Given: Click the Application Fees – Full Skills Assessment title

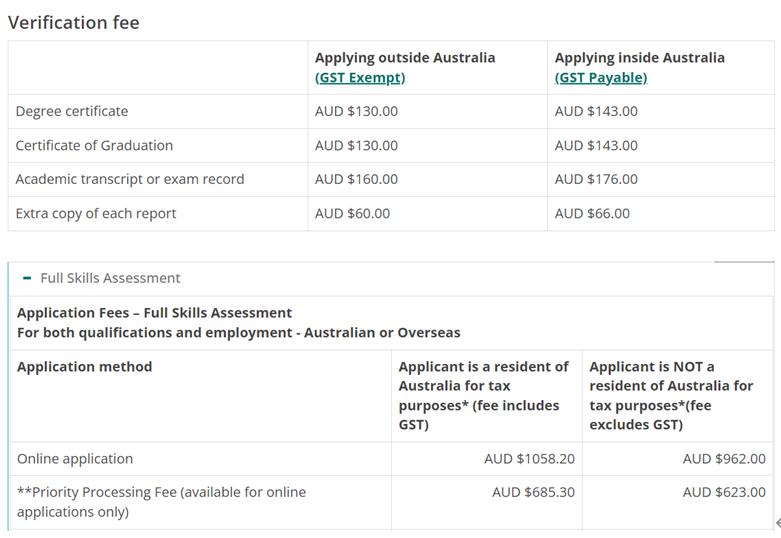Looking at the screenshot, I should (x=155, y=313).
